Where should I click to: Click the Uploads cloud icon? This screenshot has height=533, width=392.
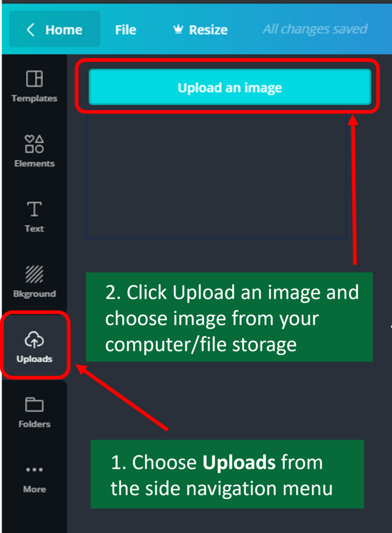tap(34, 339)
